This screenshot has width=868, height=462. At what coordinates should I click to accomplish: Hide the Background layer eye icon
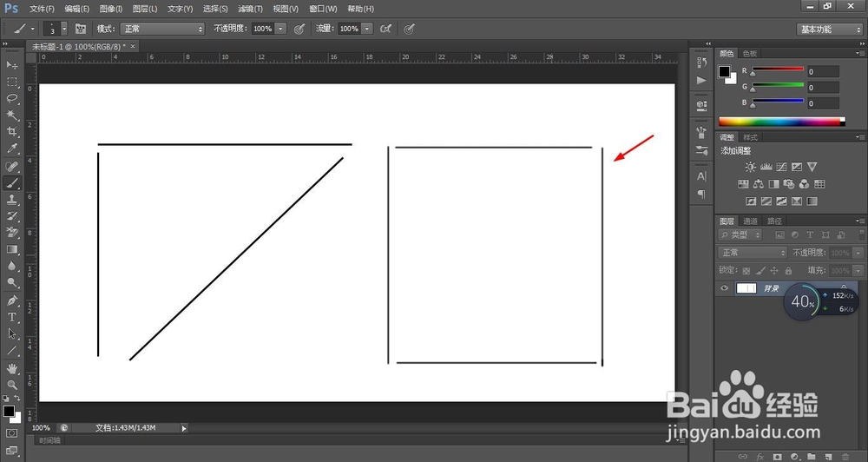[x=724, y=288]
